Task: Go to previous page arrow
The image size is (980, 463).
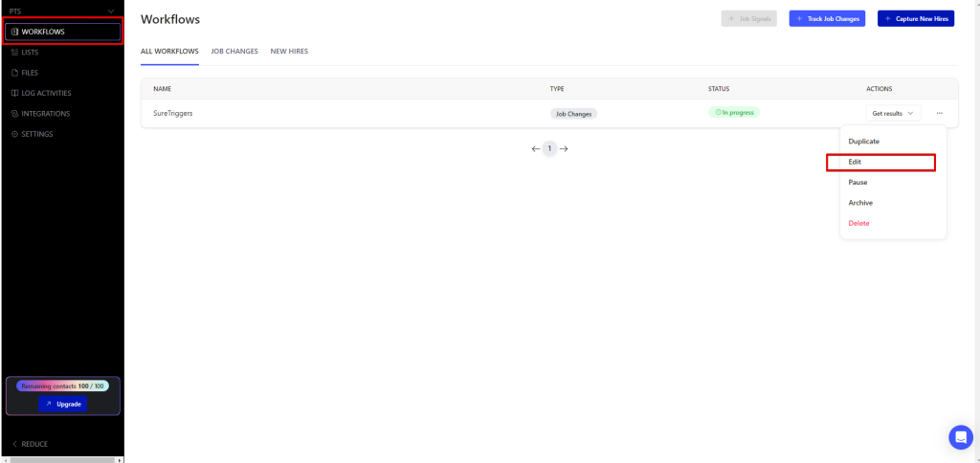Action: 536,148
